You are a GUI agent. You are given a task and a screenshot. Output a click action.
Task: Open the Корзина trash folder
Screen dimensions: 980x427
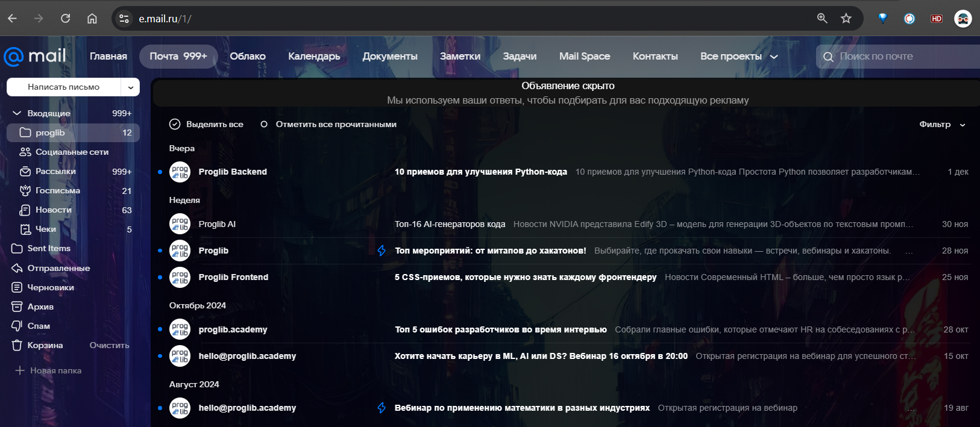point(45,345)
